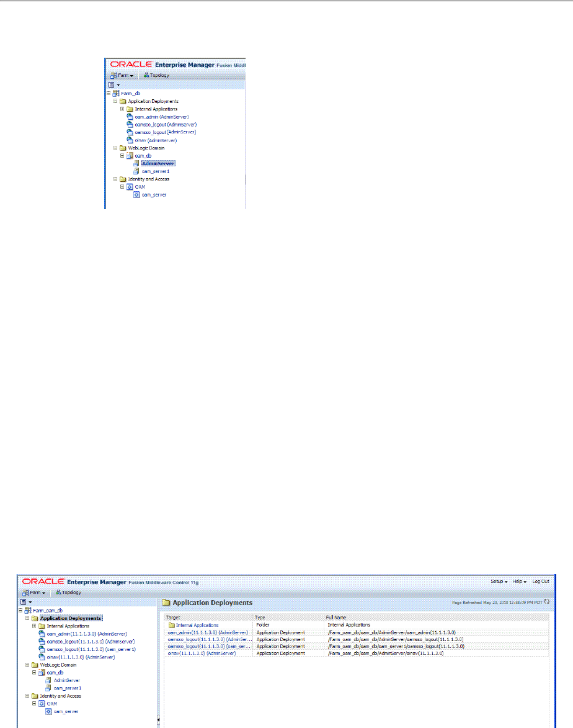
Task: Click OAM gear icon in Farm_oam_db tree
Action: (42, 703)
